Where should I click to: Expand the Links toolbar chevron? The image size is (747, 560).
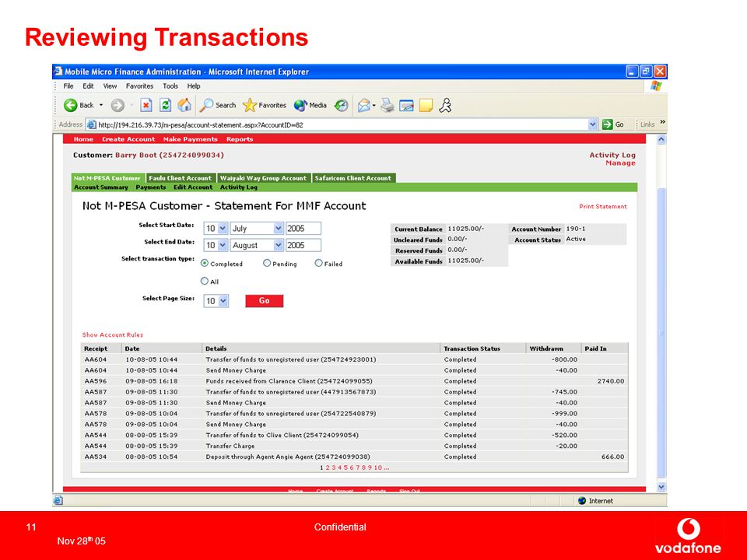[662, 123]
